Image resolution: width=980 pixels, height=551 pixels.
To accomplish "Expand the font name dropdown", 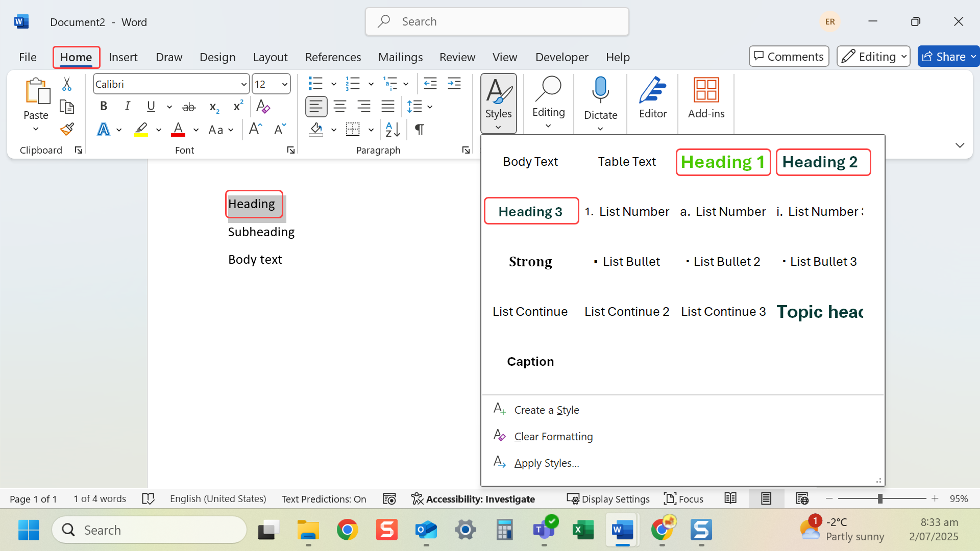I will click(244, 84).
